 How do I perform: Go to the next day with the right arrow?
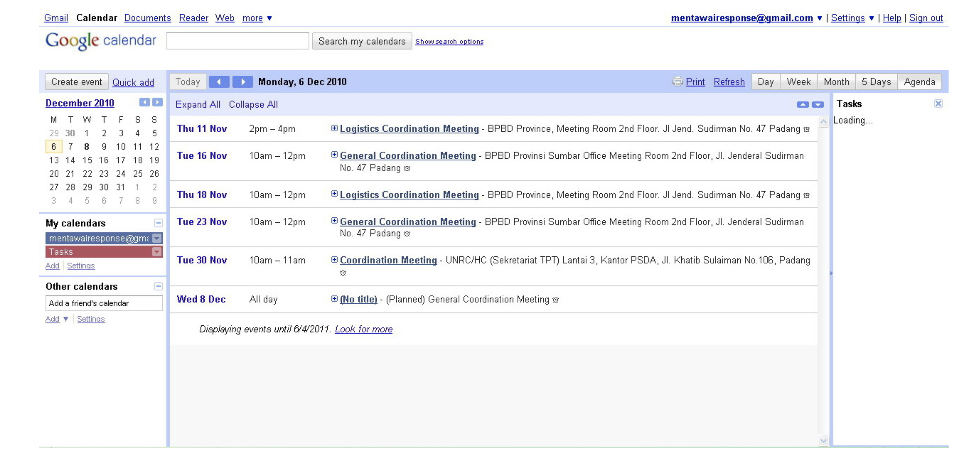tap(242, 82)
